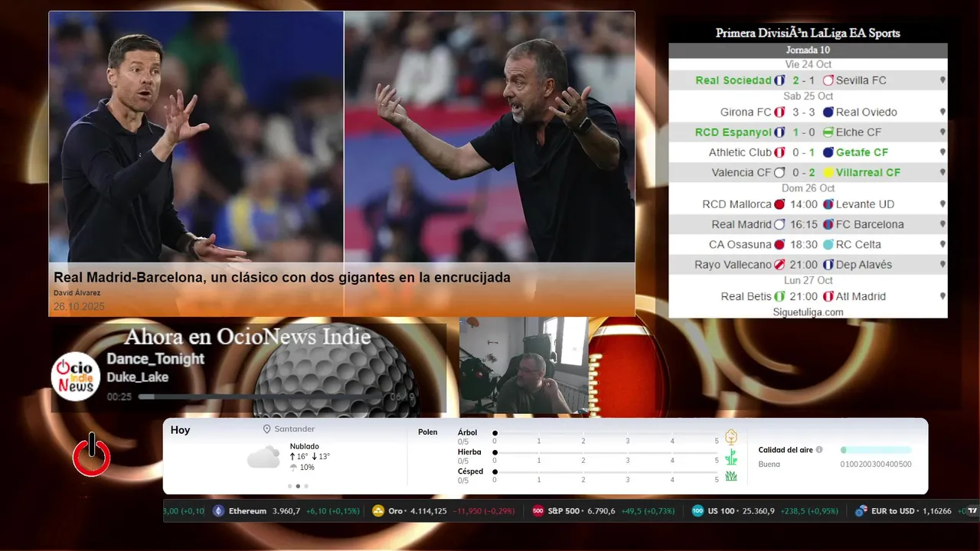
Task: Click the Dance_Tonight track title
Action: [x=155, y=359]
